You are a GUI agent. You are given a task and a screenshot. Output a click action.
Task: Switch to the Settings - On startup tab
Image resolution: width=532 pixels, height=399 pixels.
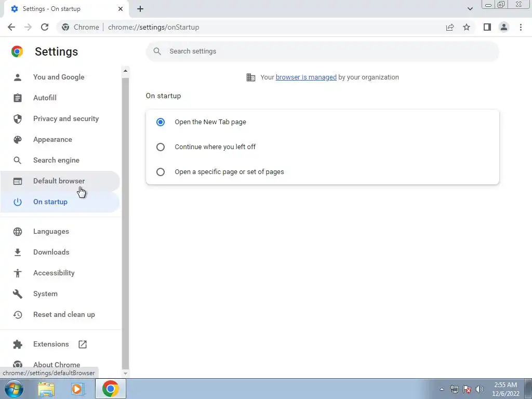click(66, 9)
